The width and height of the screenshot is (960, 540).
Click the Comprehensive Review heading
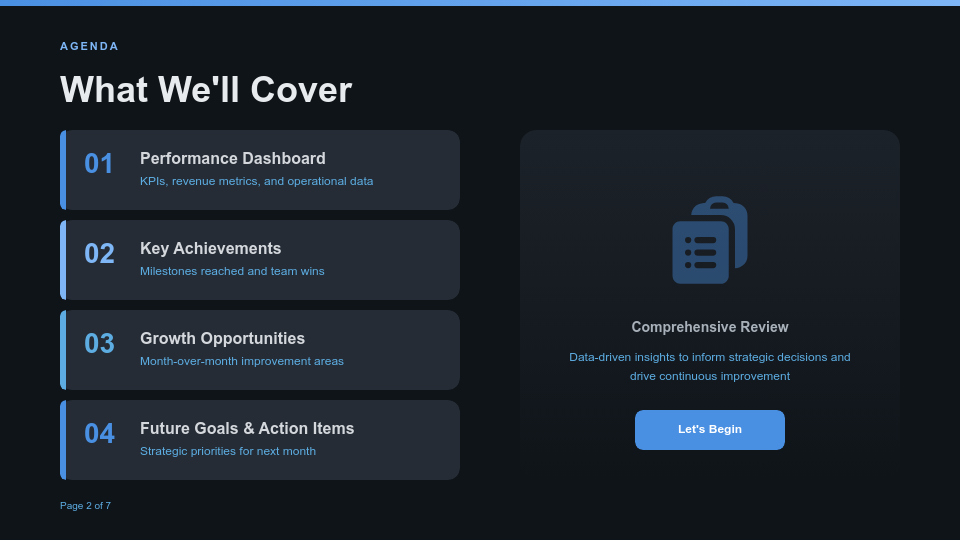[709, 327]
